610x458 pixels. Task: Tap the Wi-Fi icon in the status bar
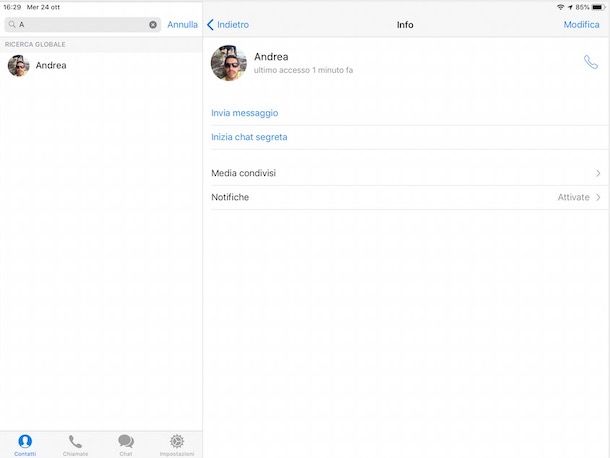coord(561,7)
